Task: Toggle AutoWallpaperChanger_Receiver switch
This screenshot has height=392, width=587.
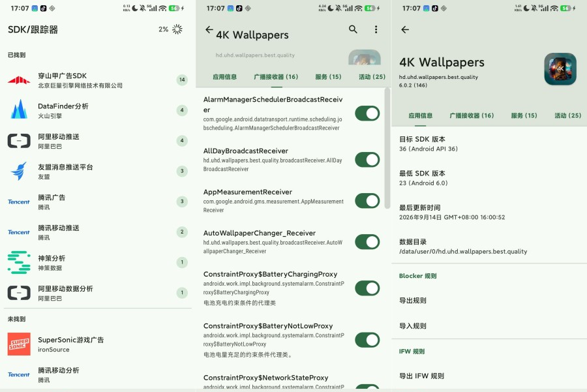Action: click(367, 242)
